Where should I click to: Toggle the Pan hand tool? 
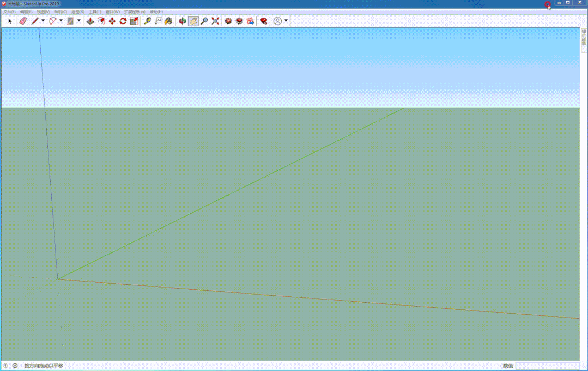[193, 21]
